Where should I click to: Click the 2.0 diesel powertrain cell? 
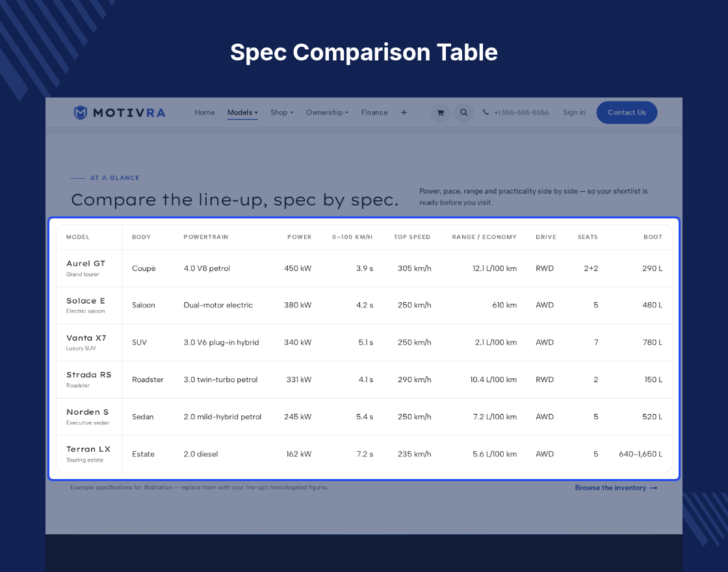pos(201,454)
